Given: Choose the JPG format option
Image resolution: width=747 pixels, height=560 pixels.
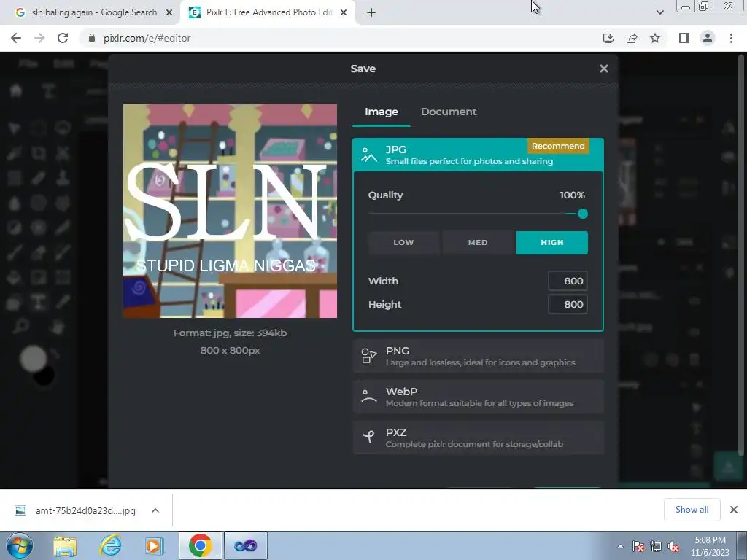Looking at the screenshot, I should (478, 155).
